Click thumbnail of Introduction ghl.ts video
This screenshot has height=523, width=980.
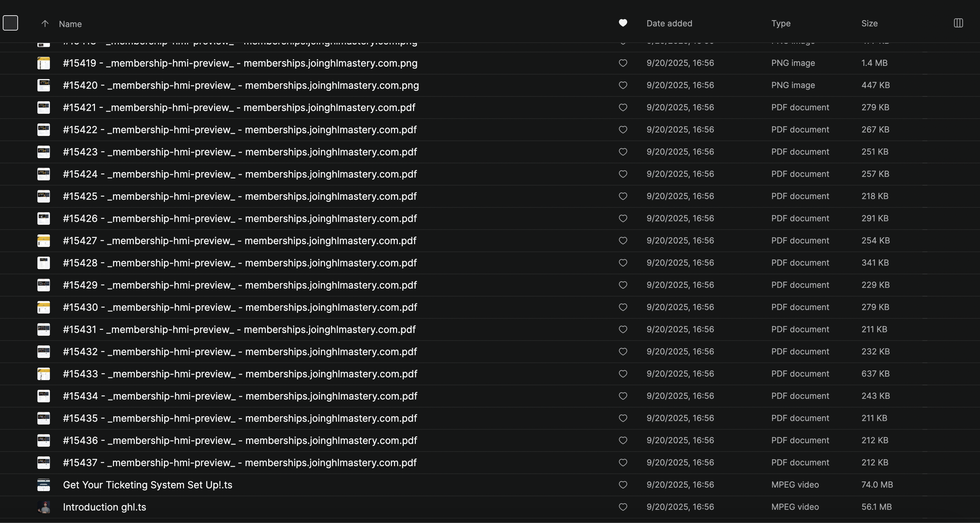click(44, 507)
